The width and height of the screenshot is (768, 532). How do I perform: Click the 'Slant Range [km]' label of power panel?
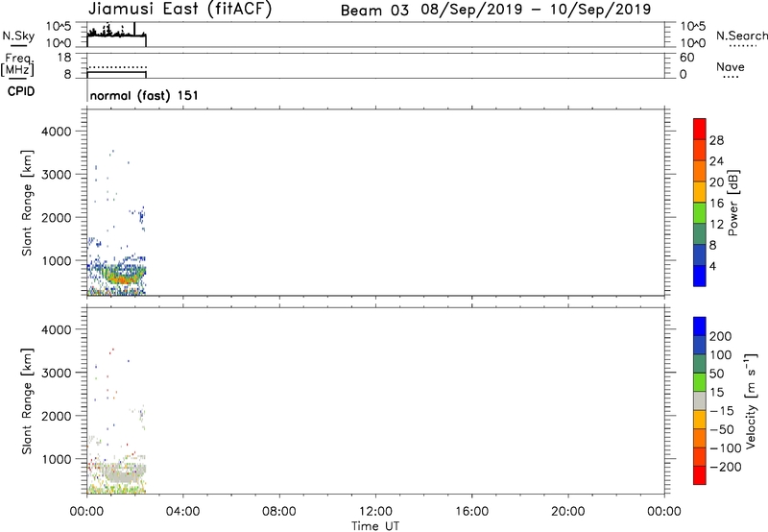tap(27, 203)
